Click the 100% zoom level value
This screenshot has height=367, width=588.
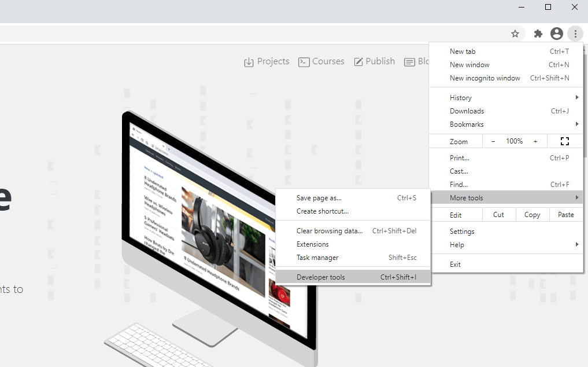click(x=514, y=141)
